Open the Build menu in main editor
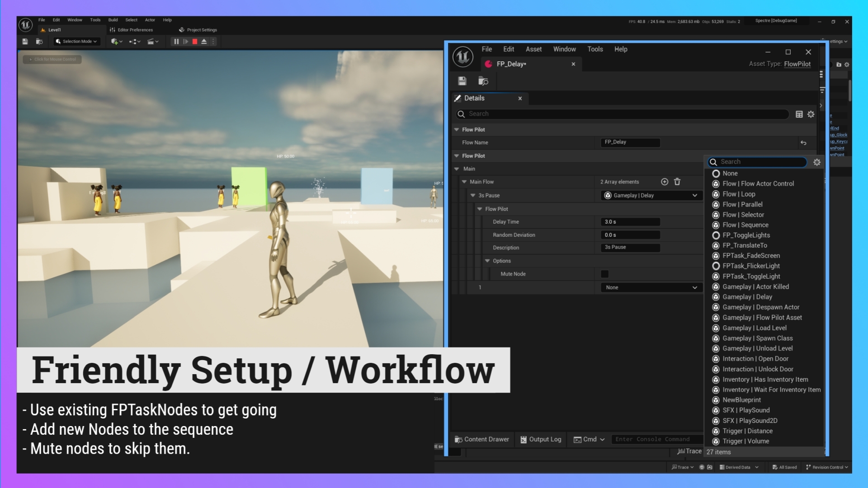The image size is (868, 488). pos(113,20)
